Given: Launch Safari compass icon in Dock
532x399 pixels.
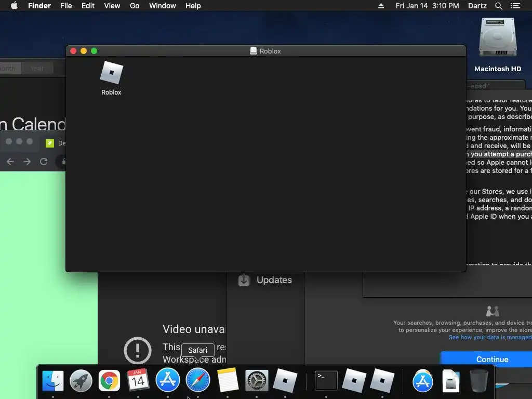Looking at the screenshot, I should tap(198, 380).
